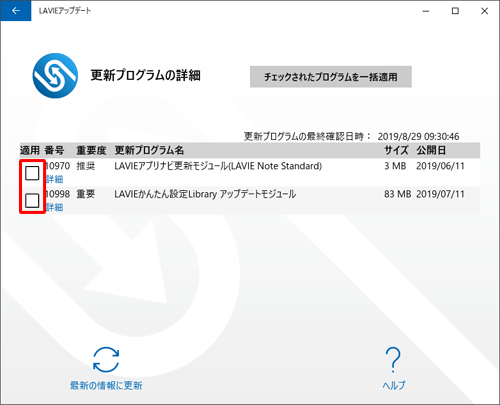Click the 83 MB size value

point(397,194)
